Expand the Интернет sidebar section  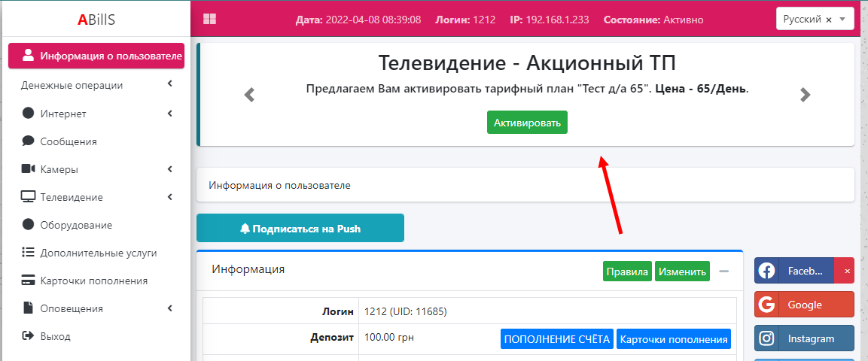coord(96,114)
